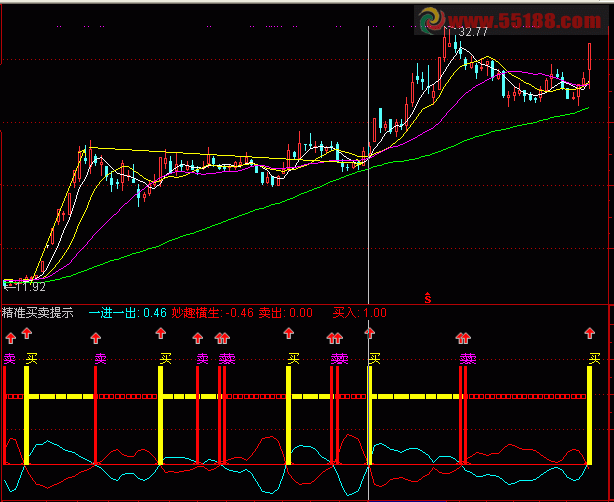Screen dimensions: 614x502
Task: Select the leftmost yellow buy signal bar
Action: [27, 415]
